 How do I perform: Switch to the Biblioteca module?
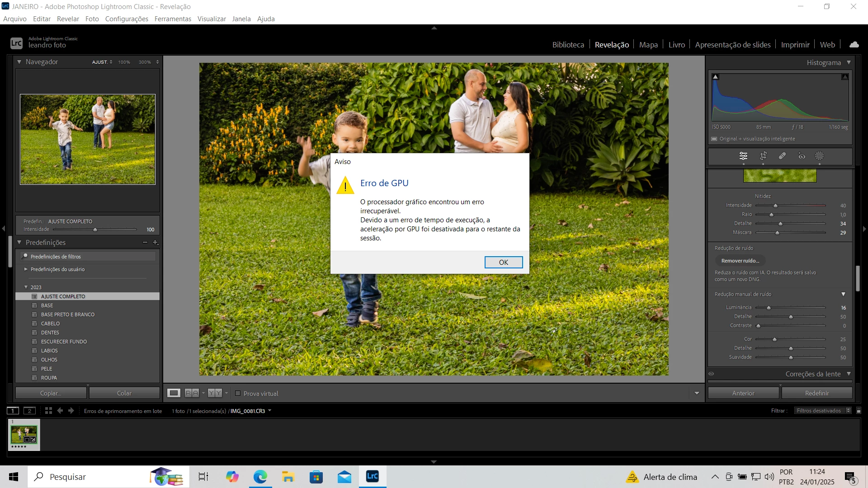pyautogui.click(x=568, y=44)
